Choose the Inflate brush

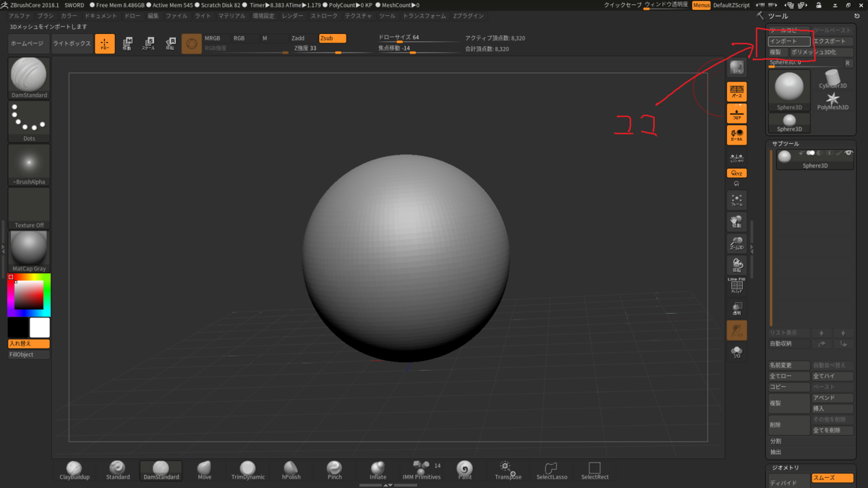pos(378,471)
